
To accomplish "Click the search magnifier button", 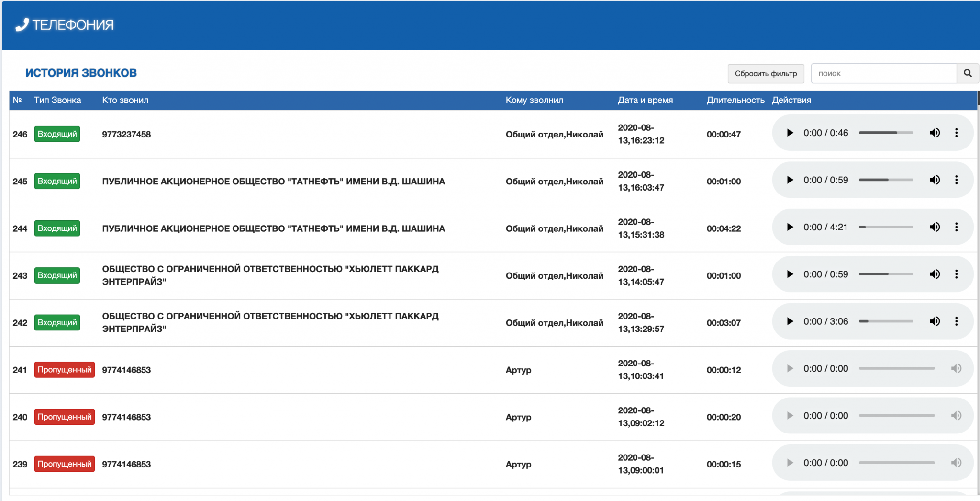I will [x=968, y=73].
